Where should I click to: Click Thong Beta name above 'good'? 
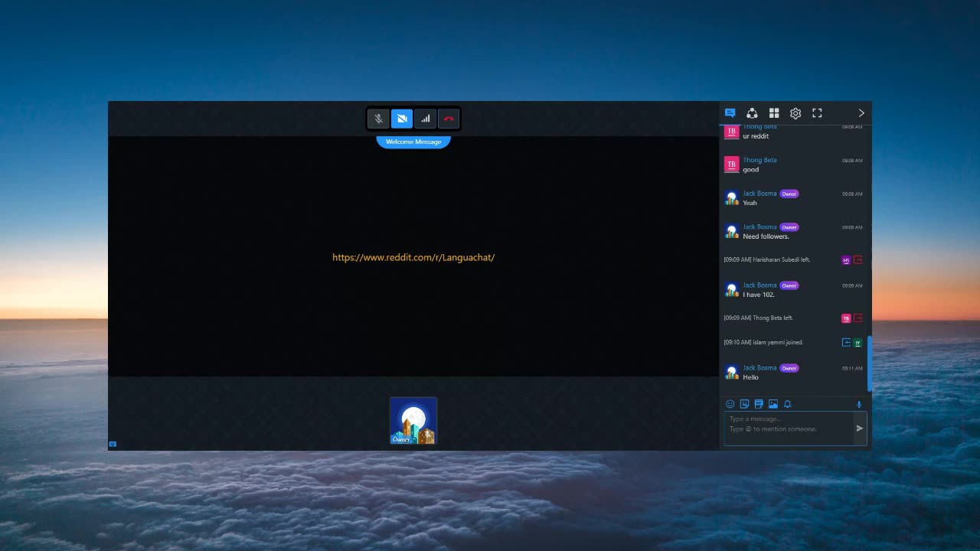(x=759, y=160)
